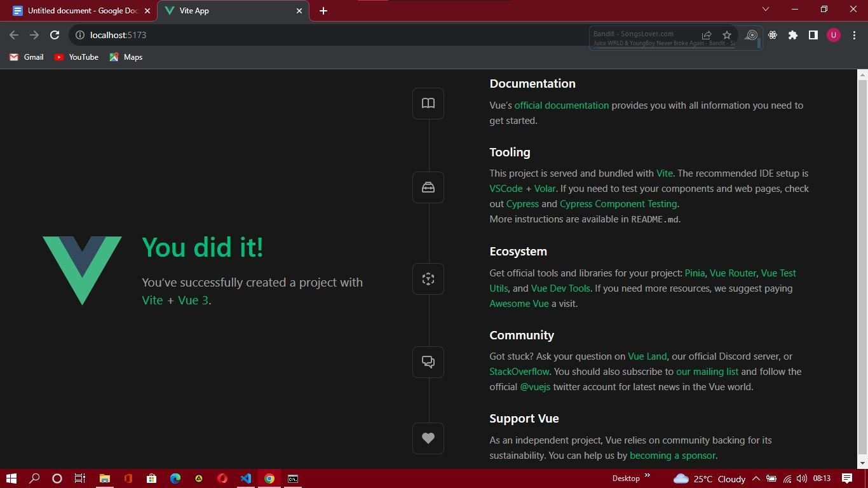Viewport: 868px width, 488px height.
Task: Follow the becoming a sponsor link
Action: pyautogui.click(x=673, y=456)
